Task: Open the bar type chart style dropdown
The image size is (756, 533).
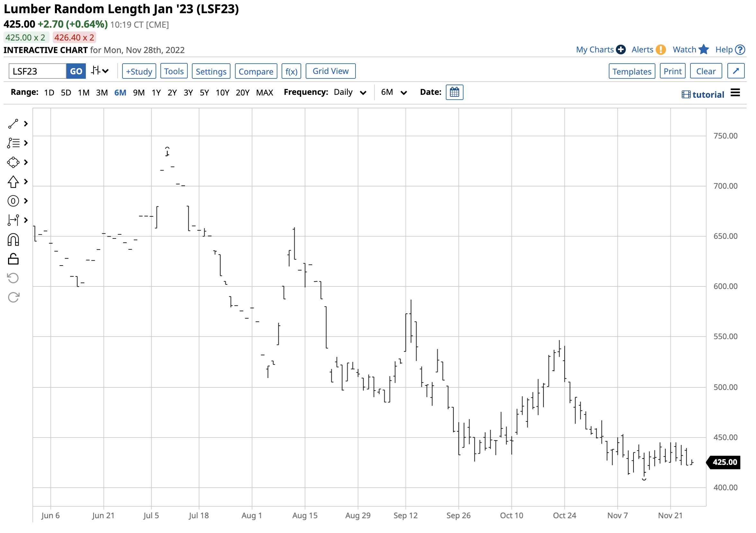Action: (x=100, y=71)
